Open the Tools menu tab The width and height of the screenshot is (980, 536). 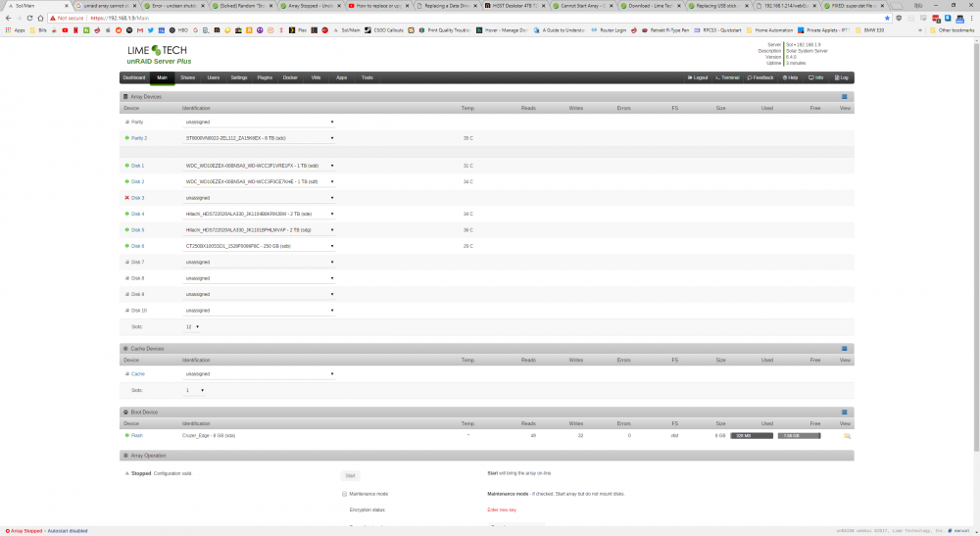click(x=367, y=78)
